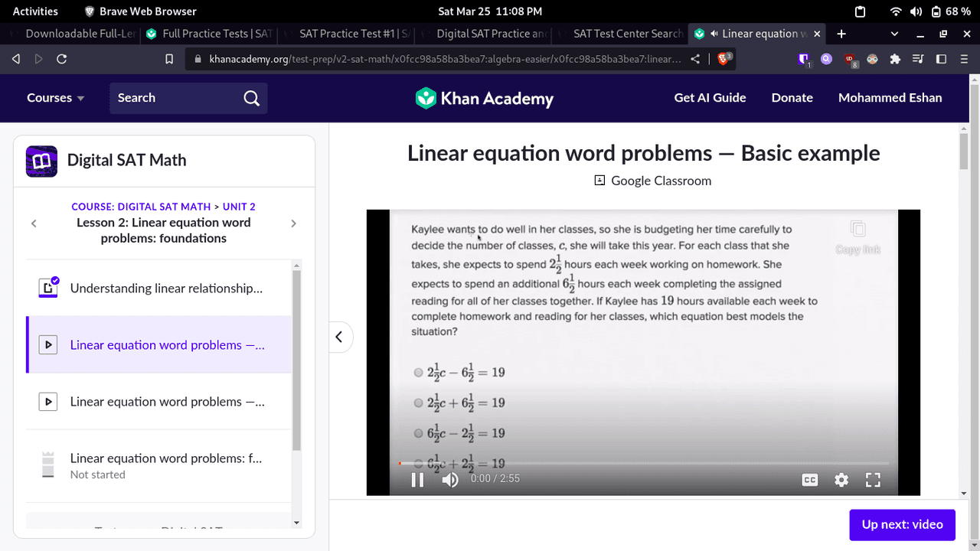Reload the Khan Academy page
Viewport: 980px width, 551px height.
62,59
